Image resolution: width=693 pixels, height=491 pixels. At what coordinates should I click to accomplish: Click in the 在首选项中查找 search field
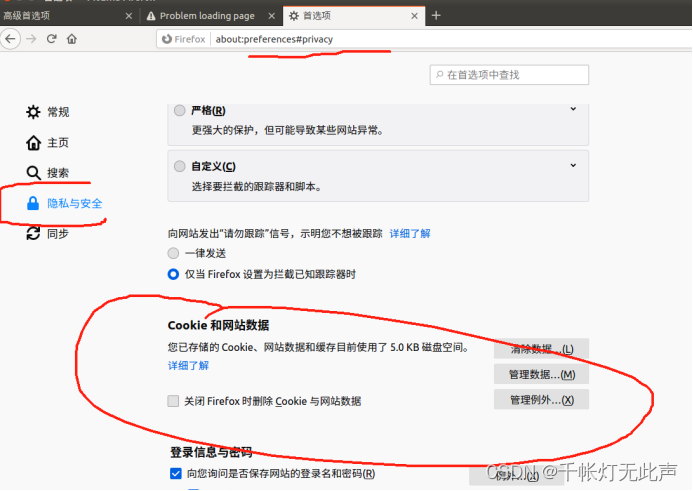click(x=509, y=75)
